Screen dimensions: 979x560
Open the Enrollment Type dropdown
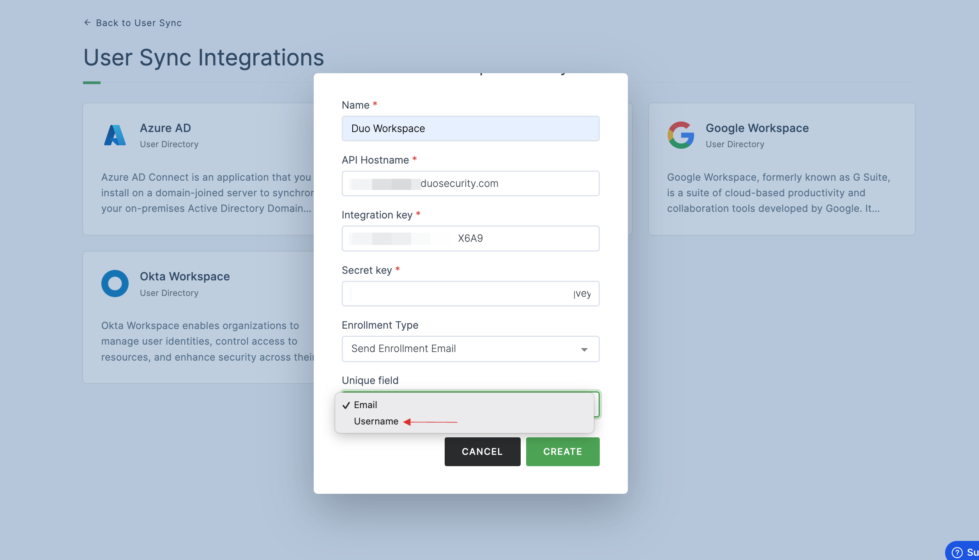[x=470, y=349]
